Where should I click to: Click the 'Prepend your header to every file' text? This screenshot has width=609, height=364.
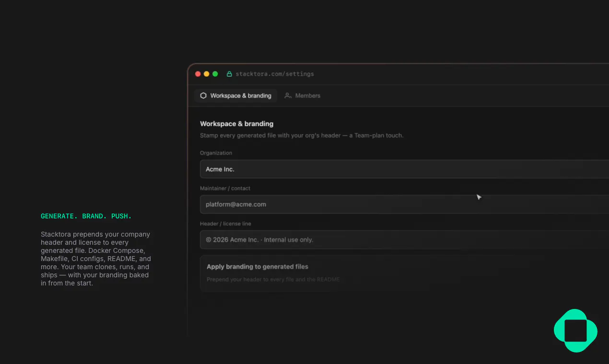pos(273,279)
